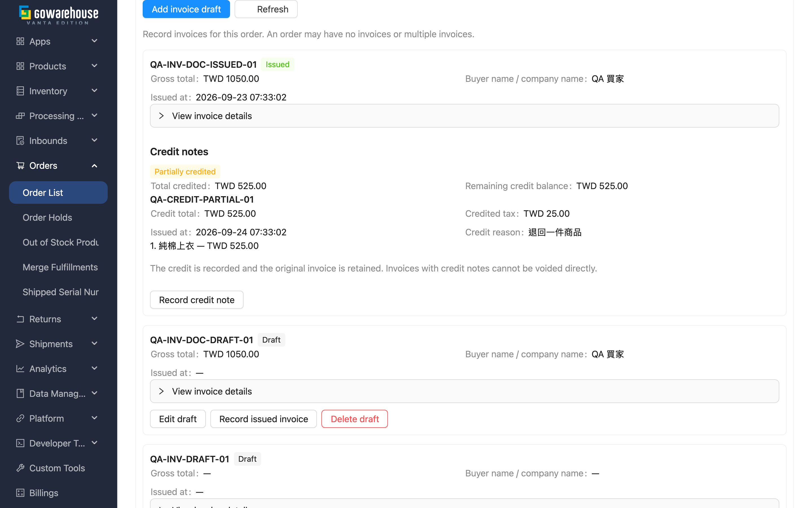Click the Platform link icon
Screen dimensions: 812x508
point(20,418)
